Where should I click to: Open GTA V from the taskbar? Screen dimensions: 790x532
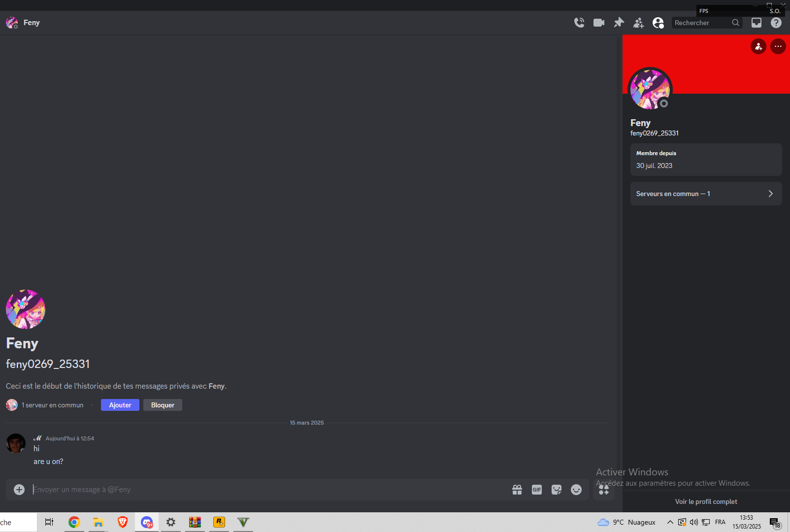click(x=243, y=522)
